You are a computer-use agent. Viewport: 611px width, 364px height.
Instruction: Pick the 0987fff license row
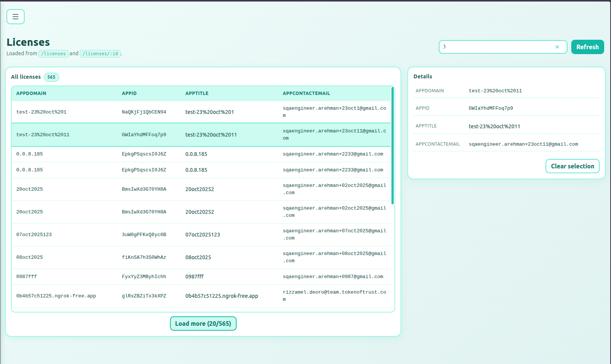point(201,277)
